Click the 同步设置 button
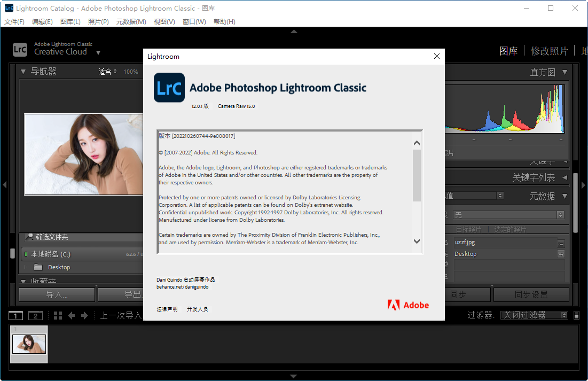Viewport: 588px width, 381px height. [x=531, y=294]
